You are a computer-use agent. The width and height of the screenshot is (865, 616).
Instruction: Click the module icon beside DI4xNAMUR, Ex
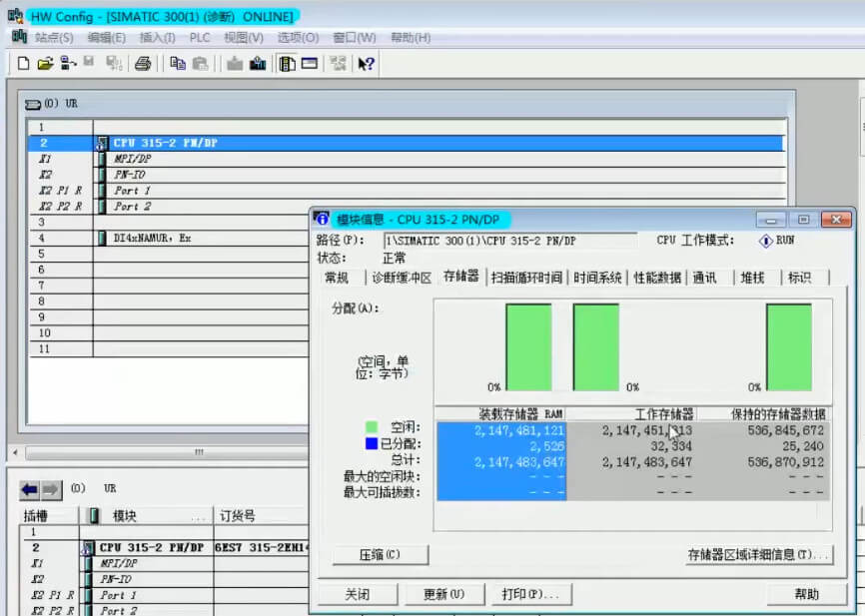pos(102,239)
